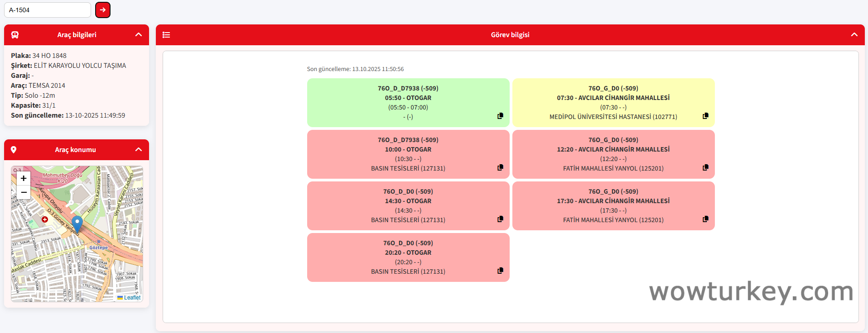This screenshot has width=868, height=333.
Task: Copy the 17:30 Avcılar Cihangir task
Action: (705, 219)
